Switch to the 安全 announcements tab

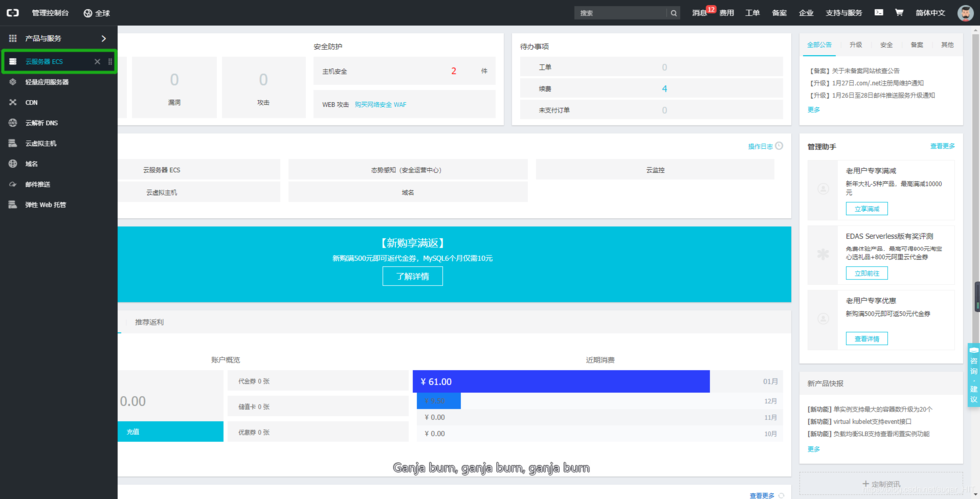pyautogui.click(x=886, y=45)
